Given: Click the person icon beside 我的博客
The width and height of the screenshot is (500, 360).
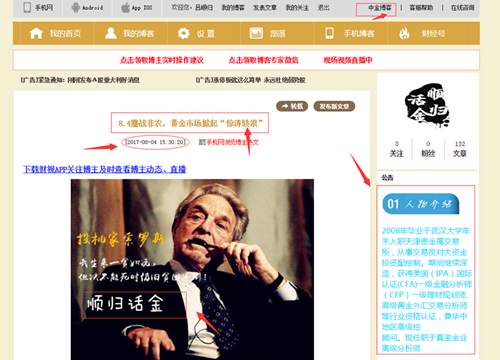Looking at the screenshot, I should tap(111, 33).
